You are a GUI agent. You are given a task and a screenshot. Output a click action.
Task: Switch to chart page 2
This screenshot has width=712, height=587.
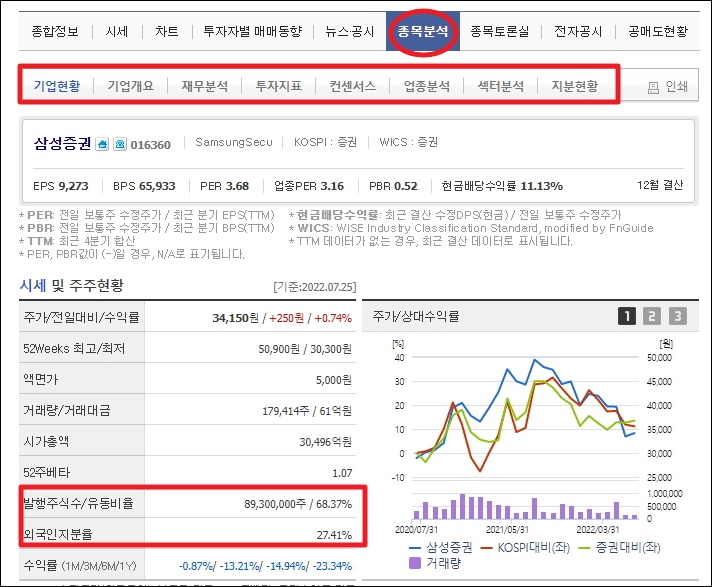pyautogui.click(x=652, y=316)
